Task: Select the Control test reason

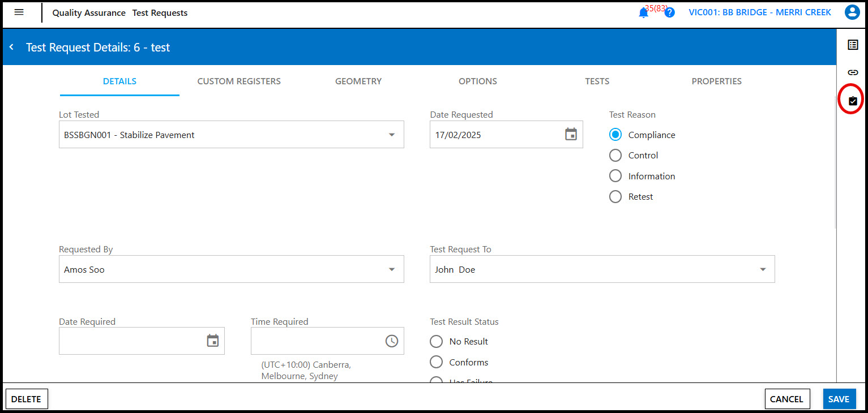Action: [x=615, y=156]
